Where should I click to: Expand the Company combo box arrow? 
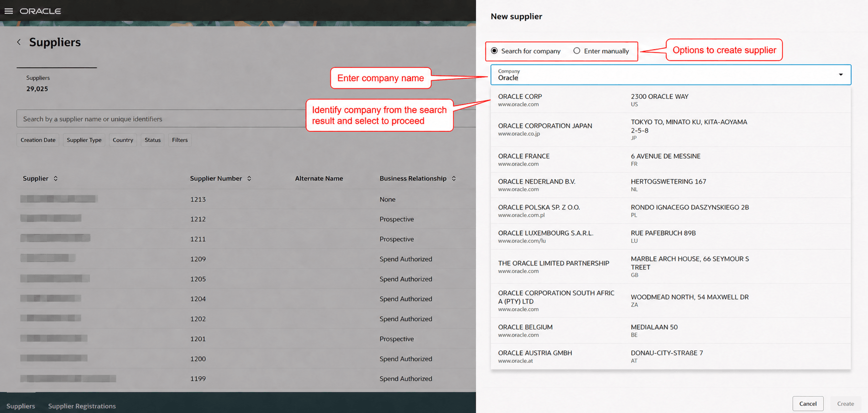(x=841, y=74)
